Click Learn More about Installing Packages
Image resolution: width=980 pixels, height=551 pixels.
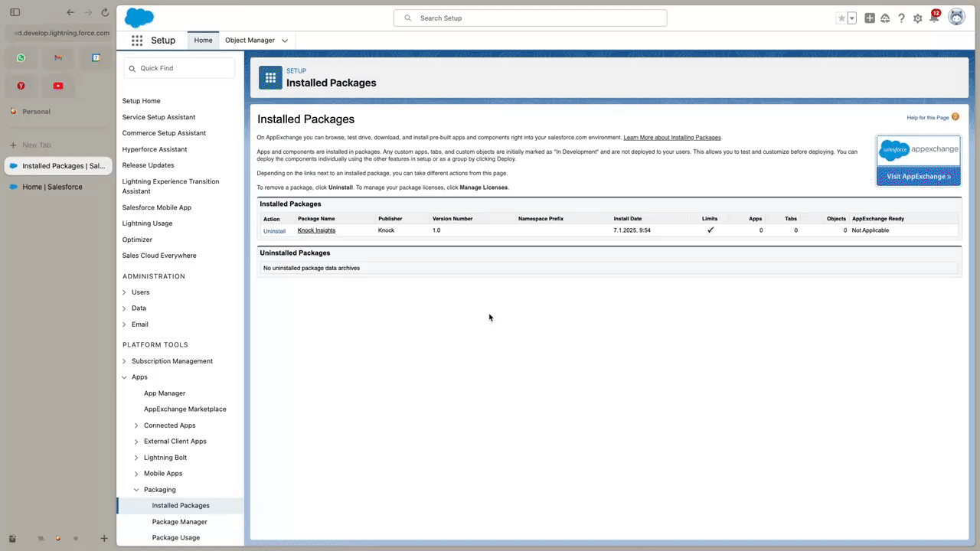[672, 138]
